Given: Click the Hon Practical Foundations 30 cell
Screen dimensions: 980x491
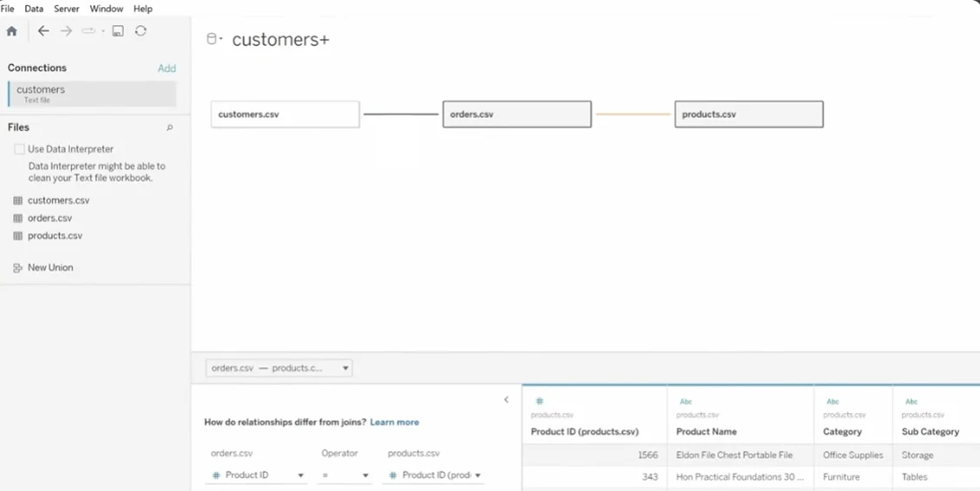Looking at the screenshot, I should 741,476.
